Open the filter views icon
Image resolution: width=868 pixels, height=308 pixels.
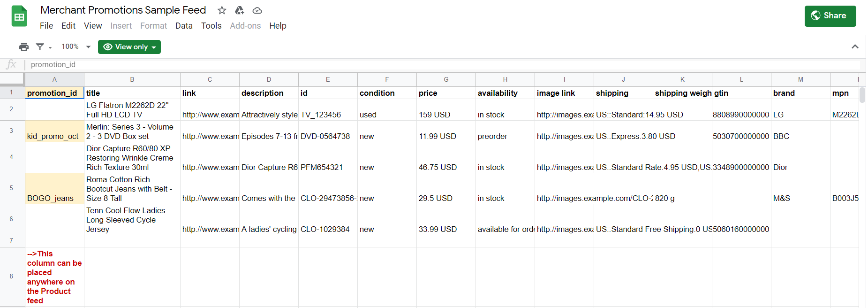click(x=43, y=47)
